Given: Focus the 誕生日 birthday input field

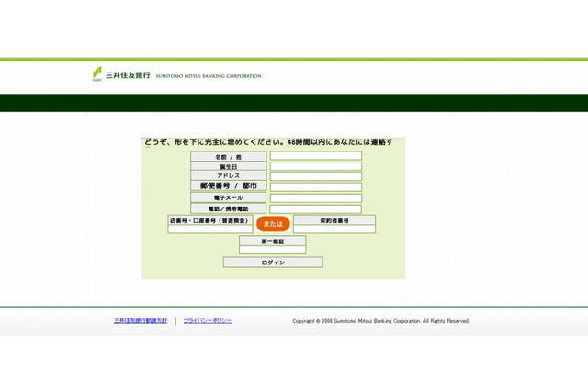Looking at the screenshot, I should pos(316,166).
